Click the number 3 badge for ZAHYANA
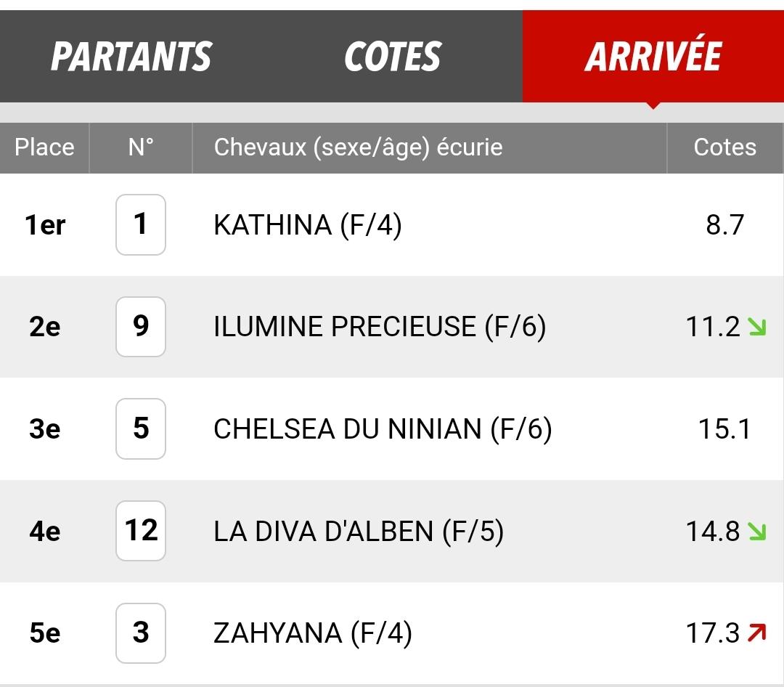Screen dimensions: 784x687 tap(141, 633)
